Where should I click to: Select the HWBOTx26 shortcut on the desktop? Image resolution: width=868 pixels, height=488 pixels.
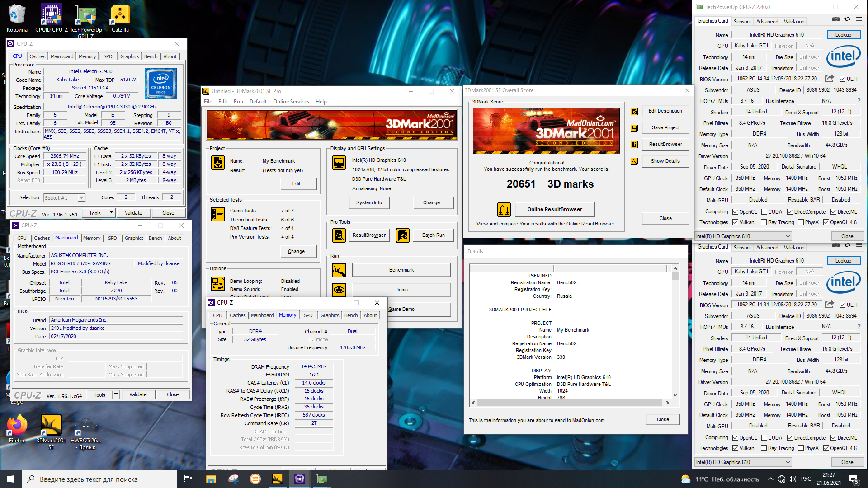click(86, 432)
